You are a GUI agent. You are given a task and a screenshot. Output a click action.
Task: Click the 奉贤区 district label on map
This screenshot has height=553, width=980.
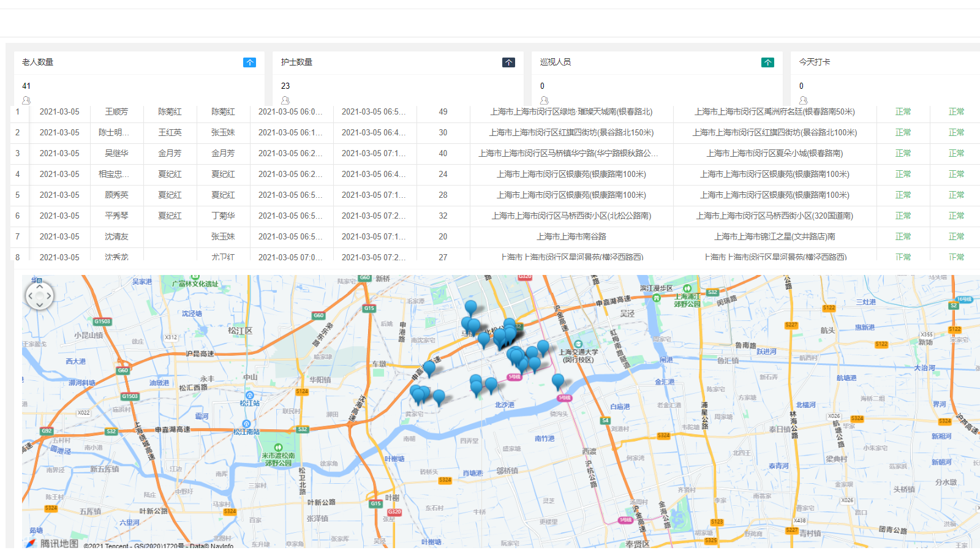[638, 544]
